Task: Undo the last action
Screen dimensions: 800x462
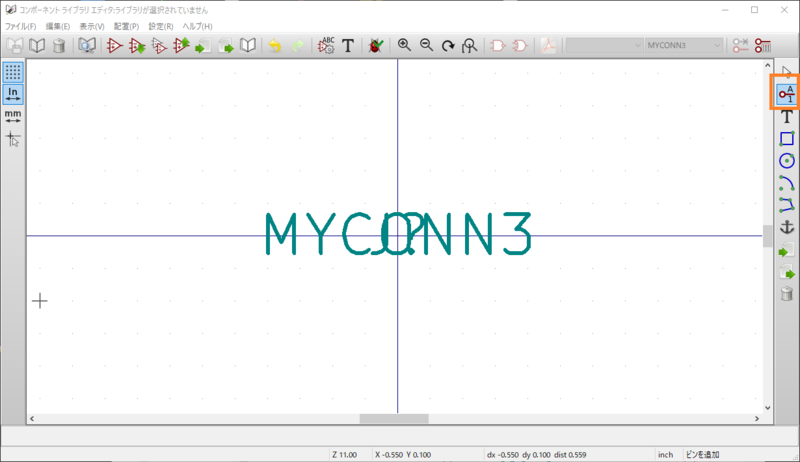Action: pos(275,46)
